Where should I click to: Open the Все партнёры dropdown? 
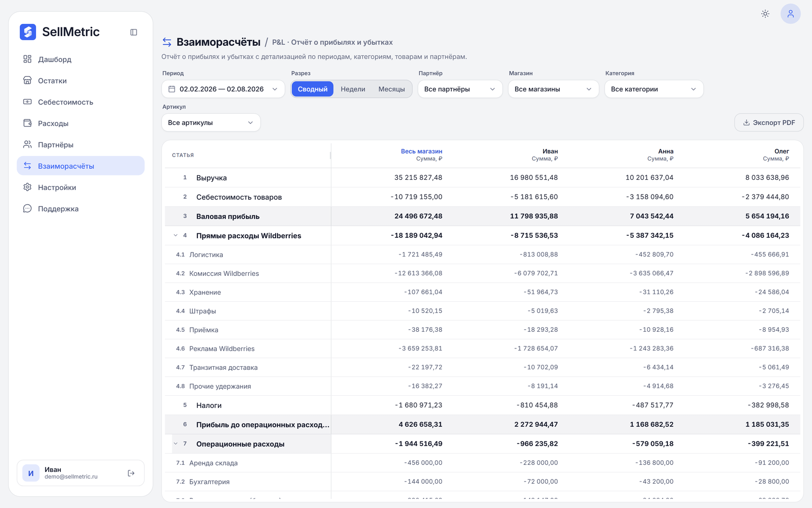(x=460, y=89)
